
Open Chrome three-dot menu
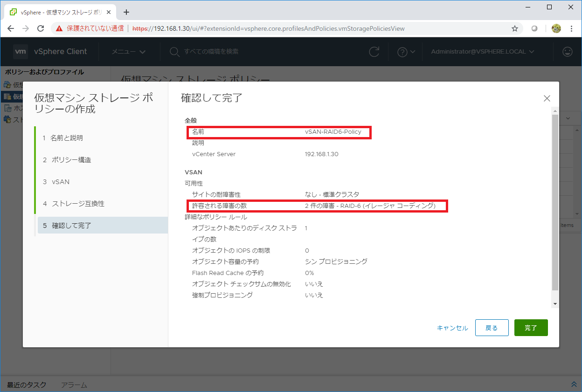click(x=572, y=28)
